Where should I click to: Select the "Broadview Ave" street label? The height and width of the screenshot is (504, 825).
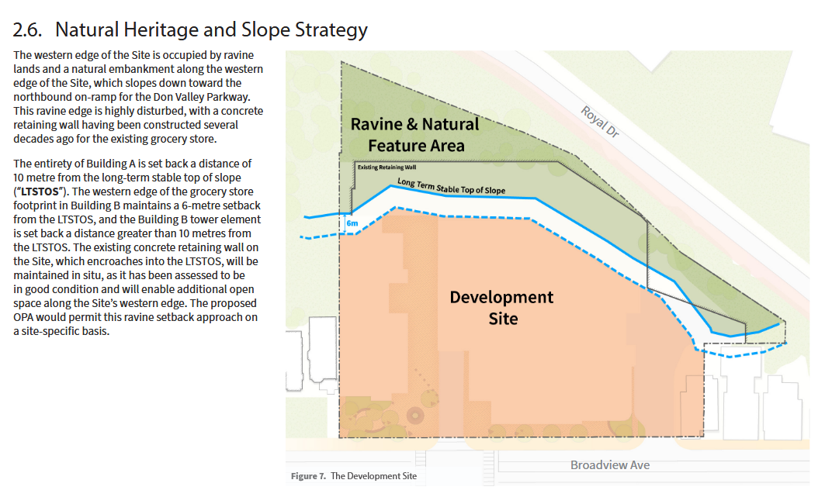coord(610,465)
